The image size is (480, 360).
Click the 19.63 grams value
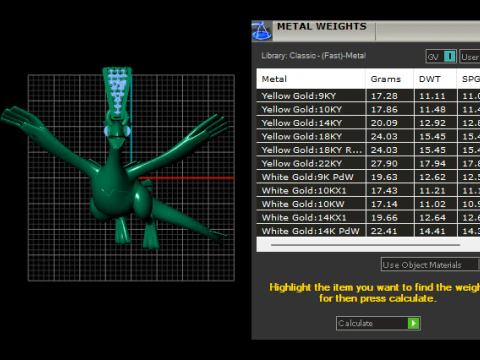(384, 177)
